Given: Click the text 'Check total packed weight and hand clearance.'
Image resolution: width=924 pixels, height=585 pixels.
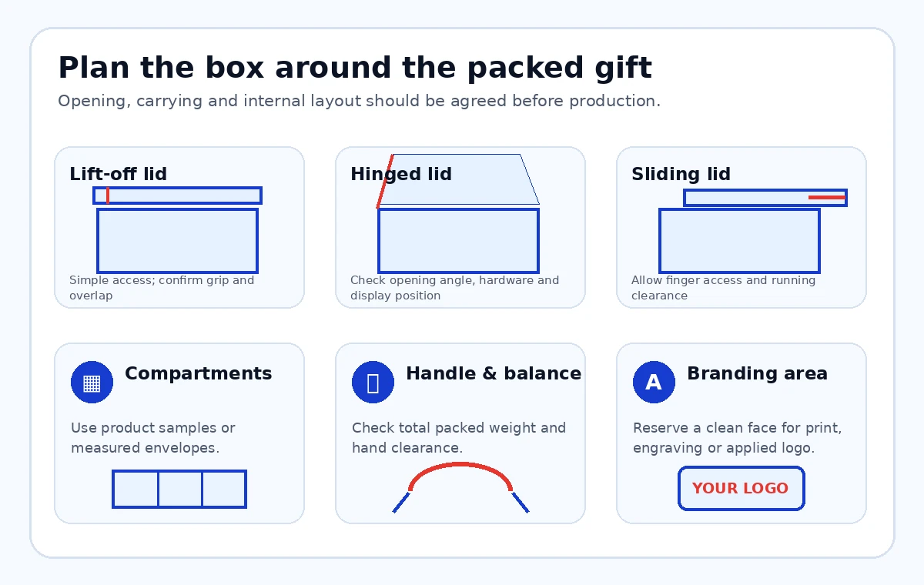Looking at the screenshot, I should point(459,438).
